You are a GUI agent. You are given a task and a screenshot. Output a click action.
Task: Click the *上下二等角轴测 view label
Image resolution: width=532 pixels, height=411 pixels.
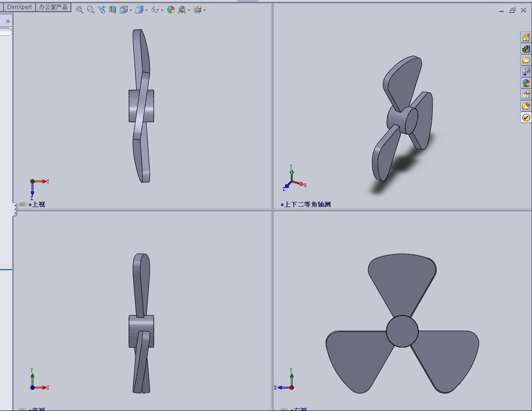tap(306, 204)
